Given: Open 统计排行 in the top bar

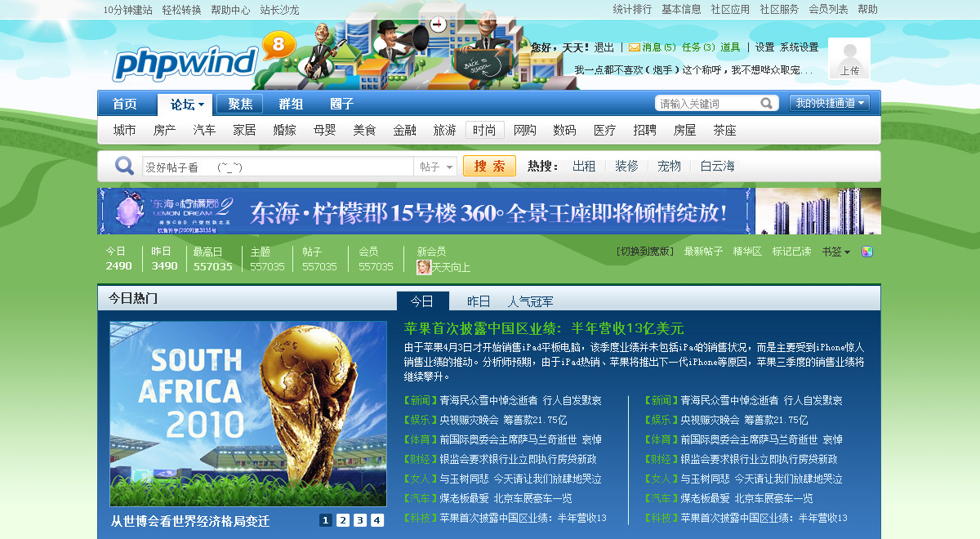Looking at the screenshot, I should click(633, 10).
